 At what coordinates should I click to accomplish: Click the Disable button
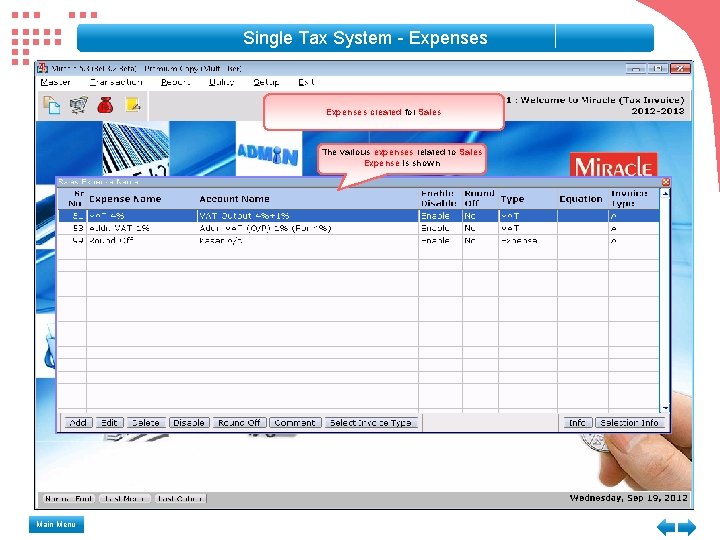189,422
